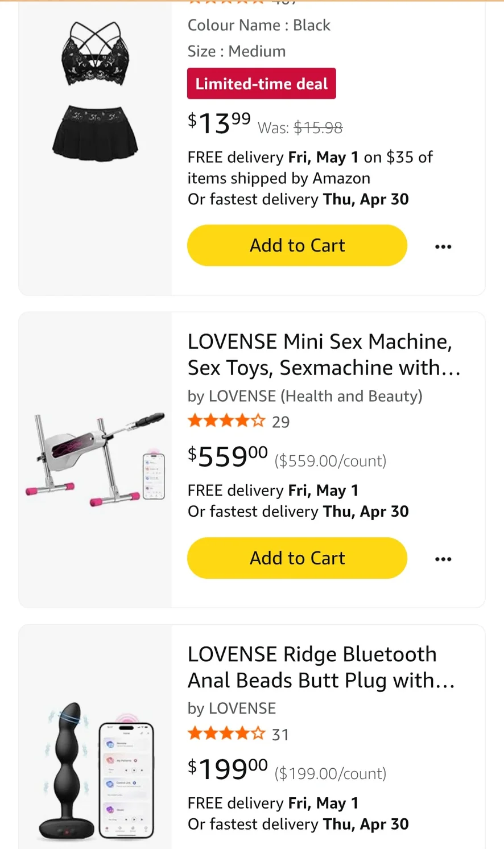The width and height of the screenshot is (504, 849).
Task: Add the $13.99 lingerie set to cart
Action: 297,245
